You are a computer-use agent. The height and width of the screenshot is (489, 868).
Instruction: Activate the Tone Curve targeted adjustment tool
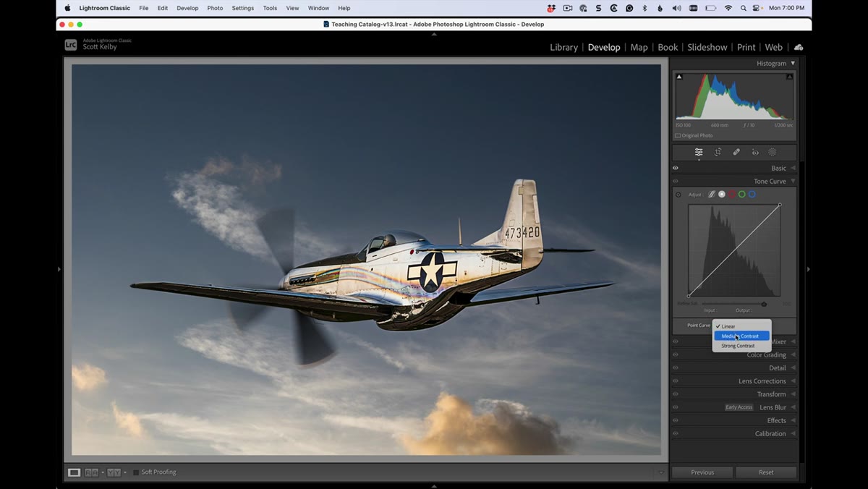678,195
